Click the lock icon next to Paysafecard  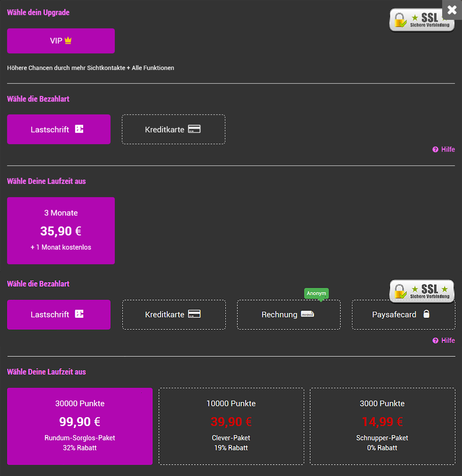pyautogui.click(x=426, y=314)
